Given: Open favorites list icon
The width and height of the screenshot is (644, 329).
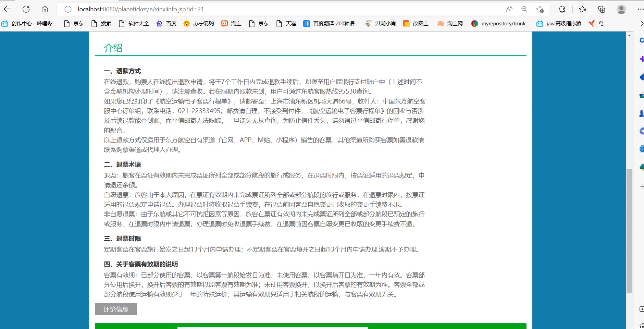Looking at the screenshot, I should pyautogui.click(x=582, y=9).
